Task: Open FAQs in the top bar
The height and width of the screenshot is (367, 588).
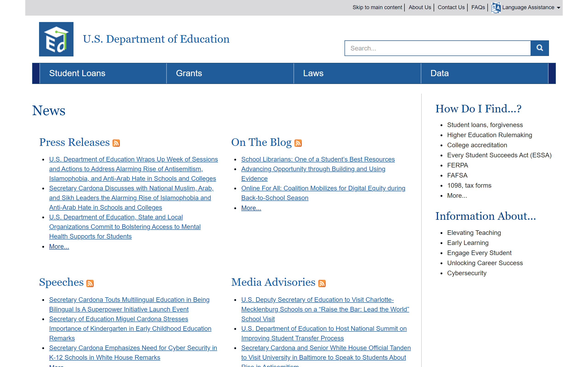Action: tap(478, 8)
